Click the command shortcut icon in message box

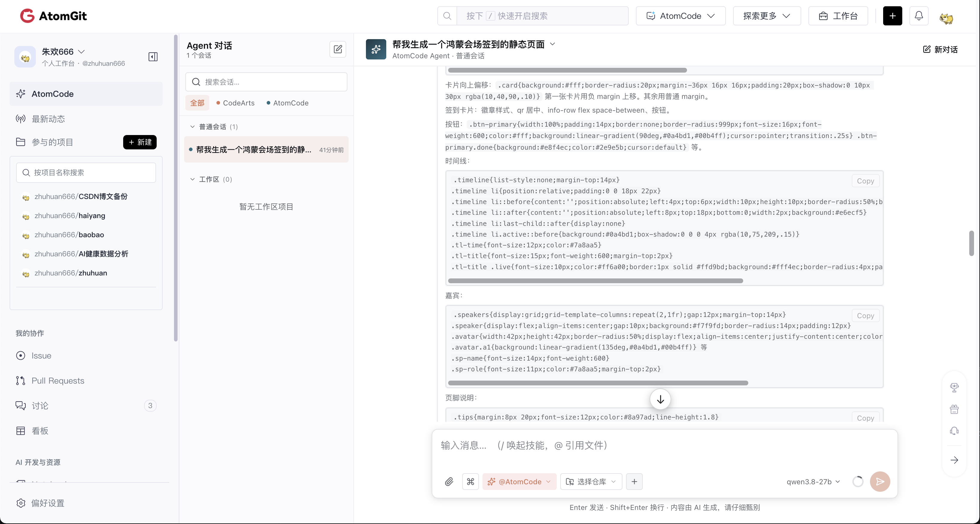(x=471, y=481)
